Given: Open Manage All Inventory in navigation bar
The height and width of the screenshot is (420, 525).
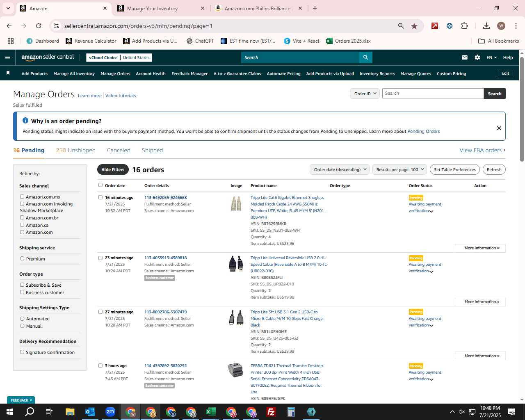Looking at the screenshot, I should point(74,74).
